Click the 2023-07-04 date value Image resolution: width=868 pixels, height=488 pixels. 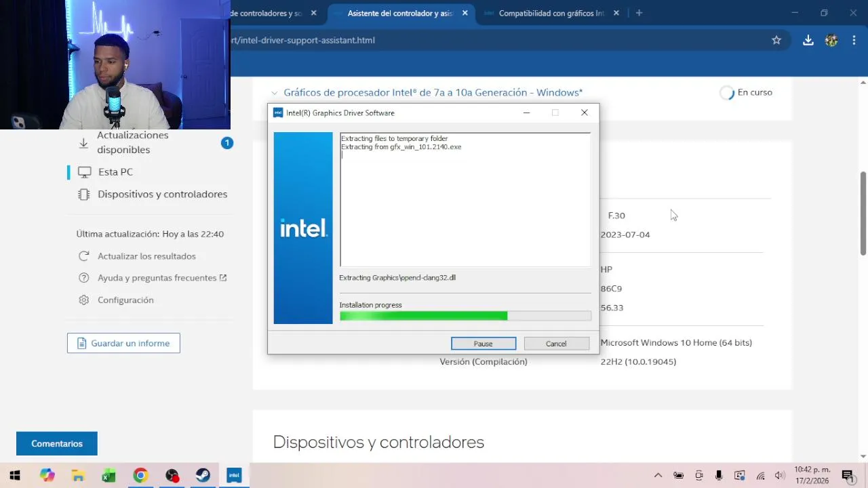(625, 235)
